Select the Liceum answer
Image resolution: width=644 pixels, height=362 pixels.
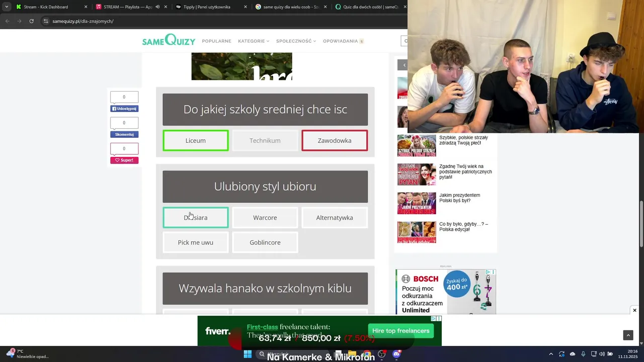195,140
